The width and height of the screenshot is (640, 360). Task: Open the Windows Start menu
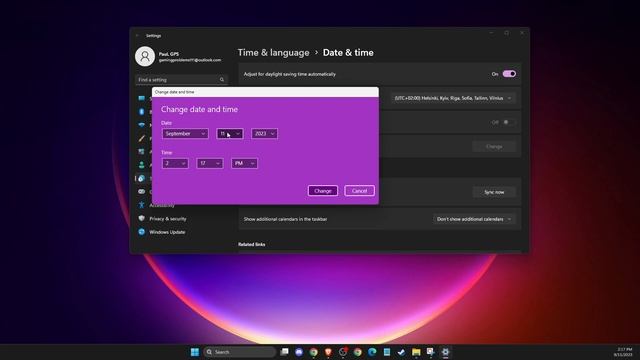tap(195, 352)
